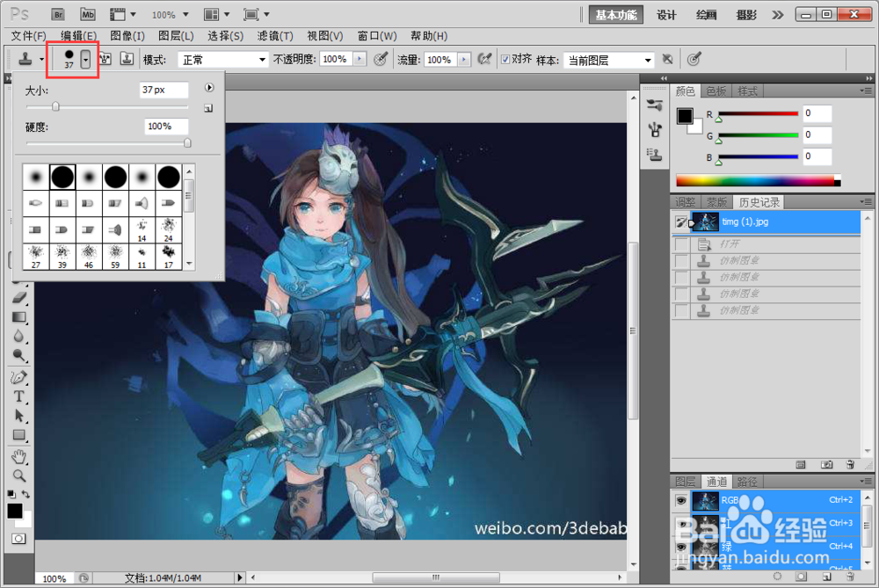The width and height of the screenshot is (879, 588).
Task: Switch to the Essentials workspace
Action: 615,15
